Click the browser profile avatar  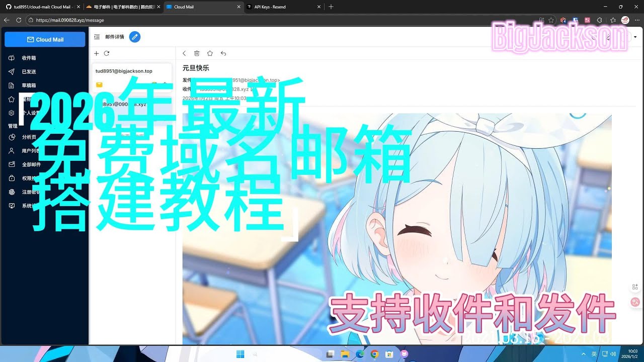click(625, 20)
